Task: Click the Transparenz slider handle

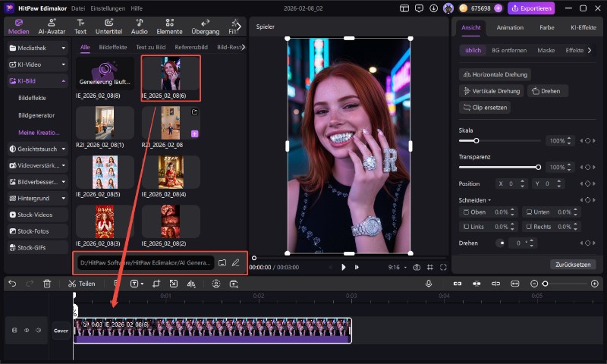Action: click(x=538, y=166)
